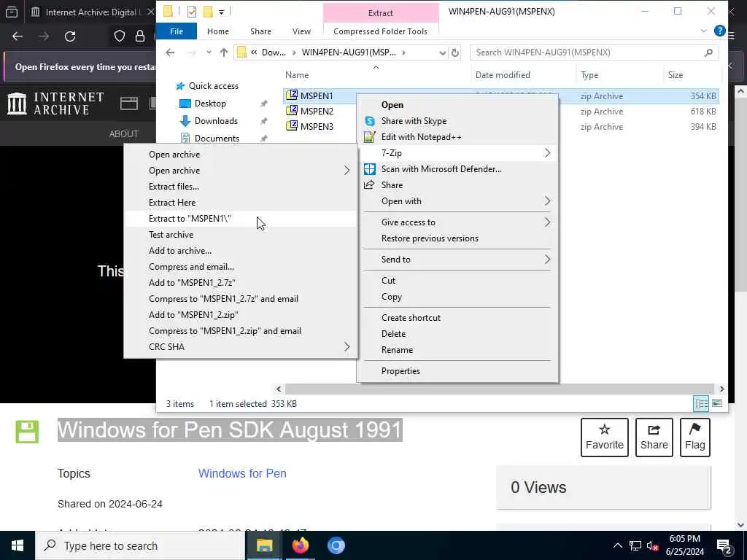Image resolution: width=747 pixels, height=560 pixels.
Task: Click the muted volume tray icon
Action: pos(652,545)
